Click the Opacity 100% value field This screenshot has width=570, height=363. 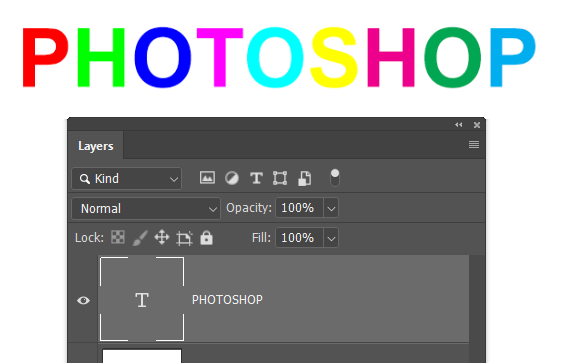pos(299,208)
